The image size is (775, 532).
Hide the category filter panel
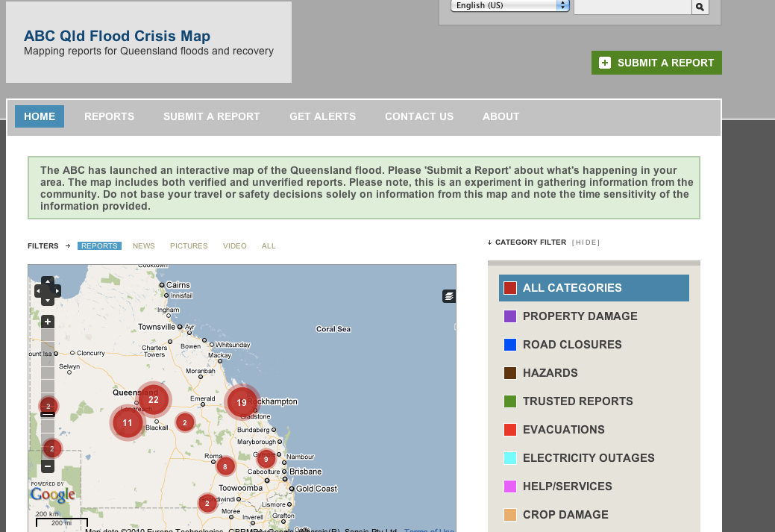pyautogui.click(x=586, y=242)
